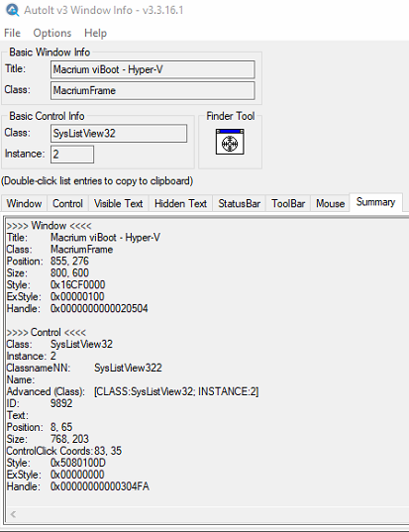Switch to the Mouse tab

[330, 203]
